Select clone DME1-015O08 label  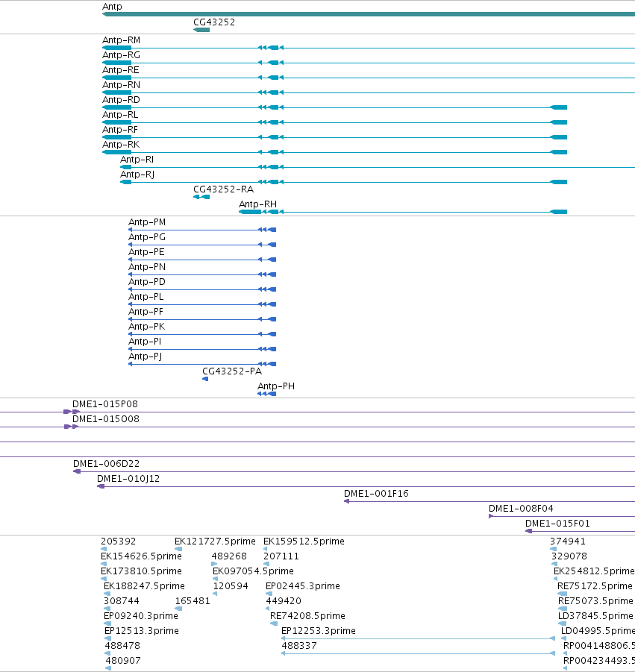pos(106,419)
